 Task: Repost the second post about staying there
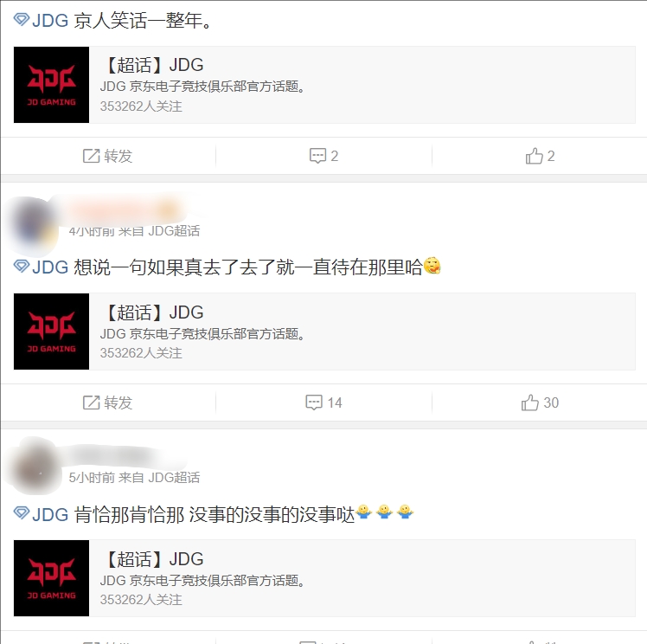click(x=107, y=402)
